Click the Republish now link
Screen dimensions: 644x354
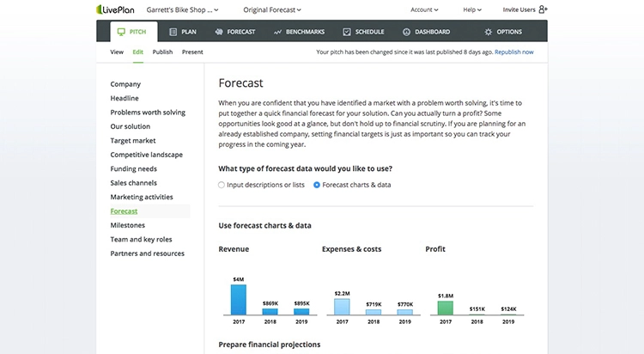pyautogui.click(x=512, y=52)
